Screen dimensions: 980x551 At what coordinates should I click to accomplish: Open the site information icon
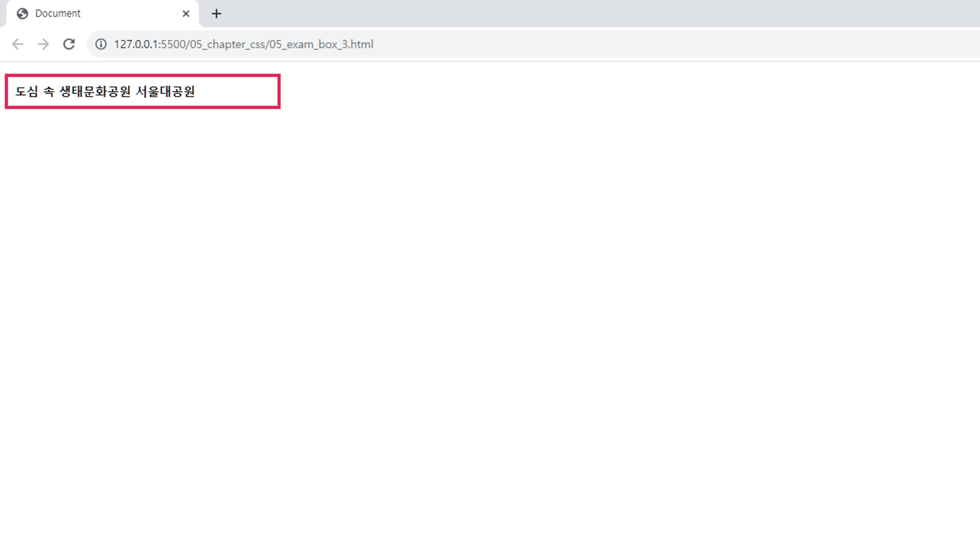[x=101, y=44]
